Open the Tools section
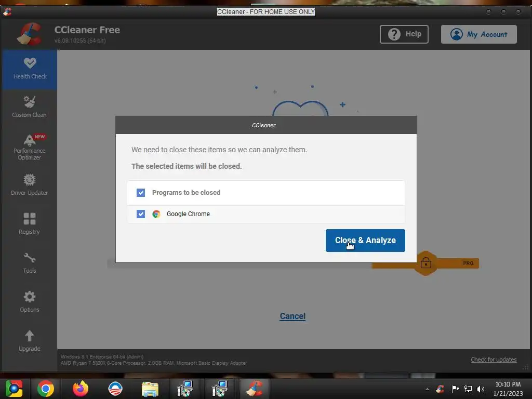 pyautogui.click(x=30, y=263)
